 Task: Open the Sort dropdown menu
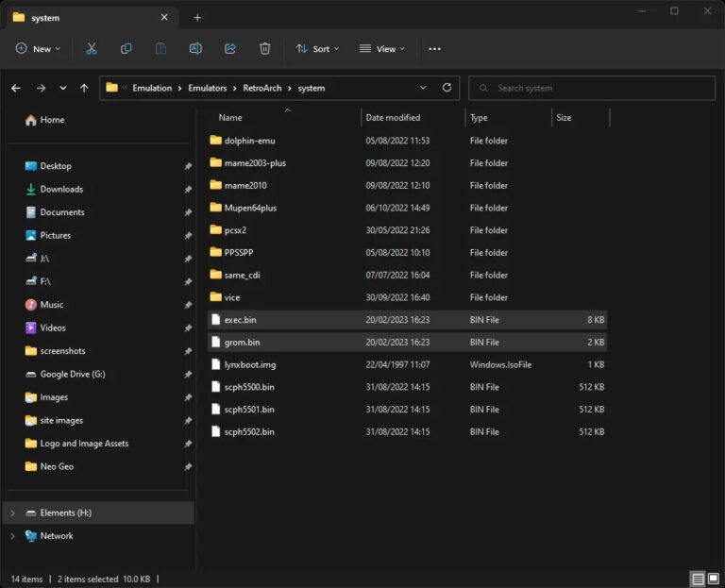(318, 48)
